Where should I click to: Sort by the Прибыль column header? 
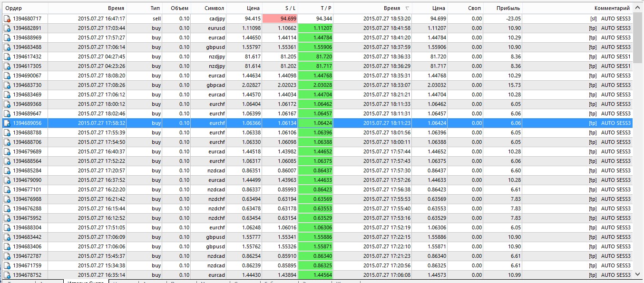tap(503, 9)
